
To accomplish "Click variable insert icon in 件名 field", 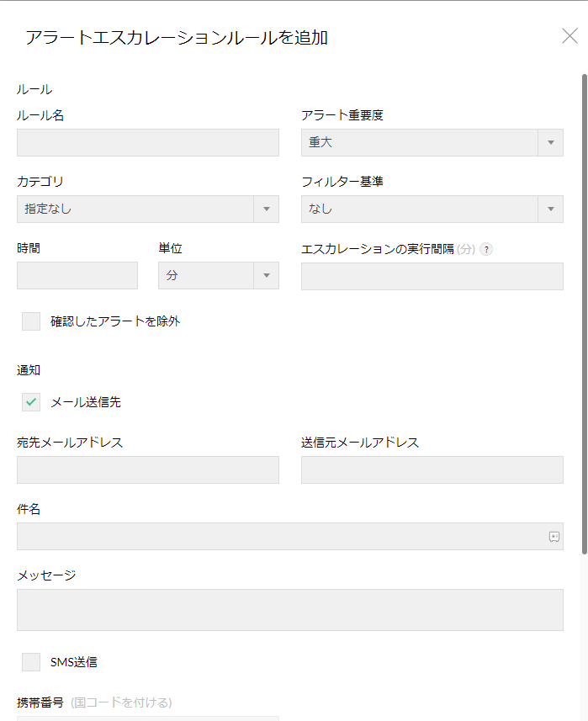I will pyautogui.click(x=554, y=537).
